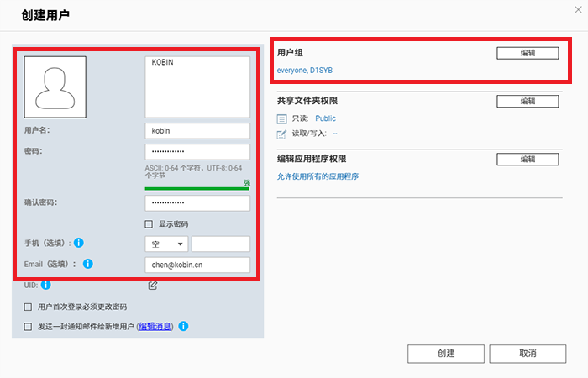Check 发送一封通知邮件给新增用户 checkbox
The height and width of the screenshot is (378, 588).
point(28,326)
